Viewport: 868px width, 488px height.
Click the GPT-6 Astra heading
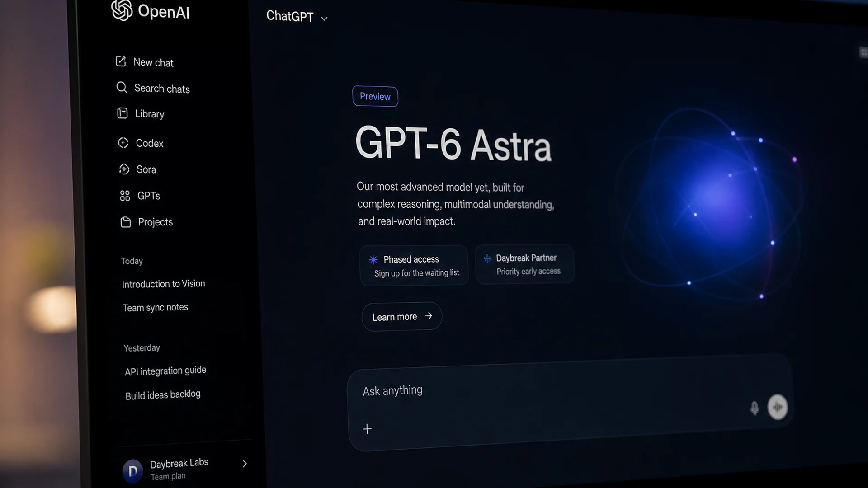point(453,144)
